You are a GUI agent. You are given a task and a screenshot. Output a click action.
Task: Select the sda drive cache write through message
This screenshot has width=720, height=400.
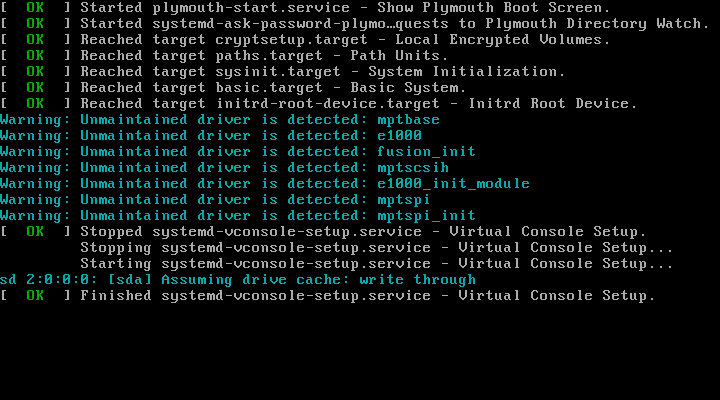238,280
